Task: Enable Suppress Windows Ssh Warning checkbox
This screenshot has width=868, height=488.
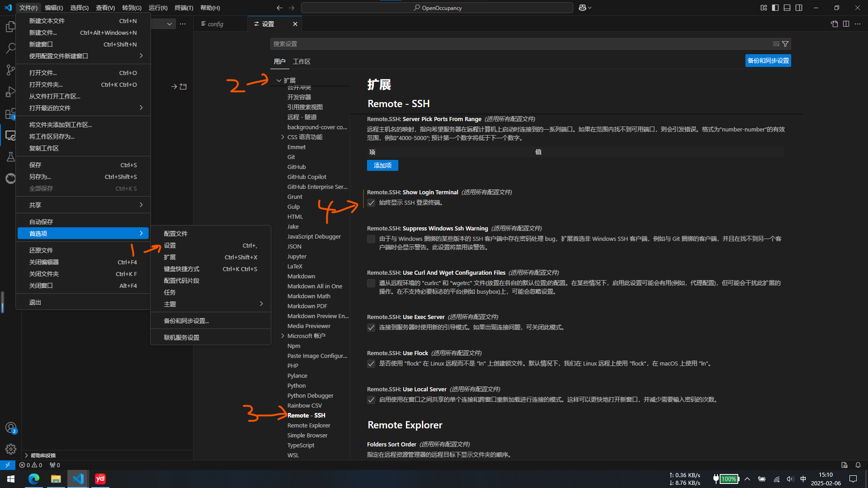Action: (371, 239)
